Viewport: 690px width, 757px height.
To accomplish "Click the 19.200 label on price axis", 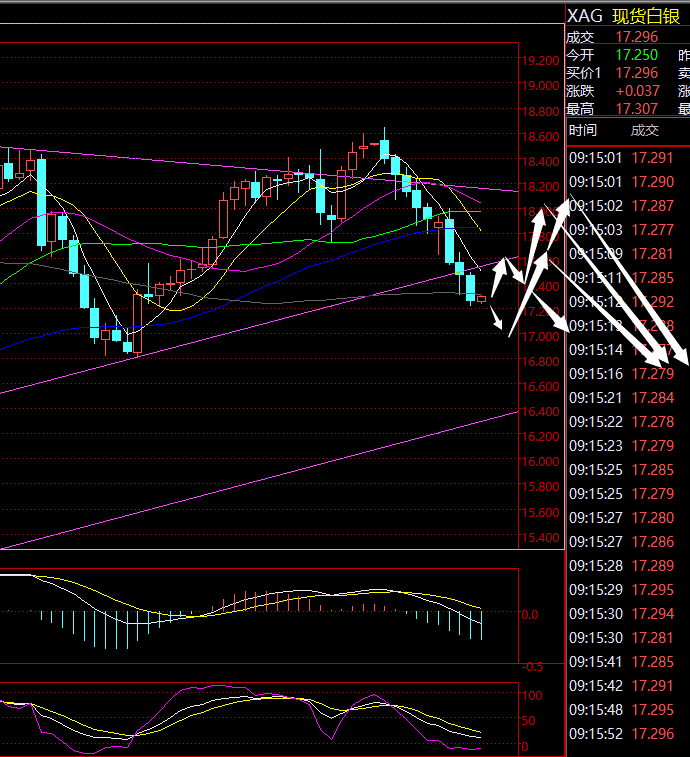I will [x=540, y=61].
